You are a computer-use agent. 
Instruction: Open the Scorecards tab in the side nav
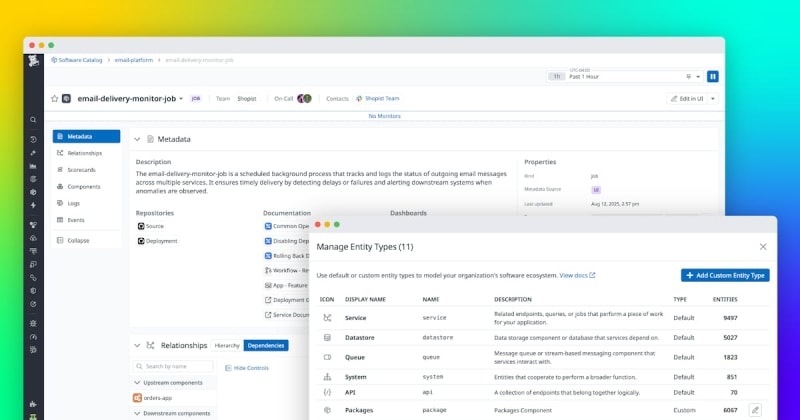[84, 170]
